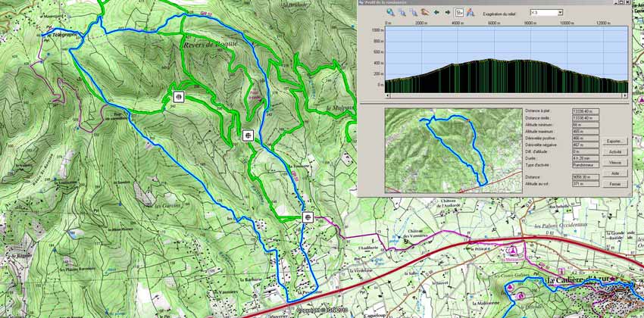644x318 pixels.
Task: Click the Aide help button
Action: click(x=614, y=173)
